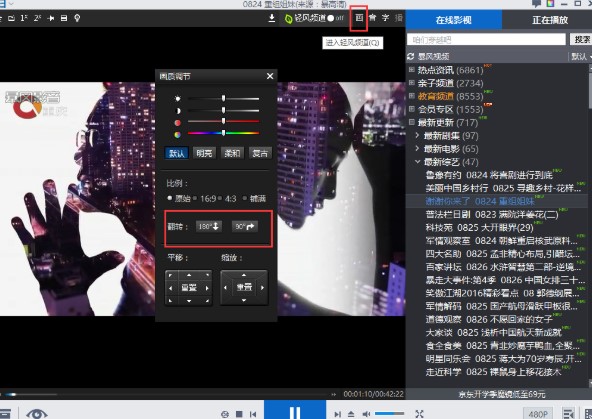Collapse the 最新综艺 list
The width and height of the screenshot is (592, 419).
tap(417, 162)
